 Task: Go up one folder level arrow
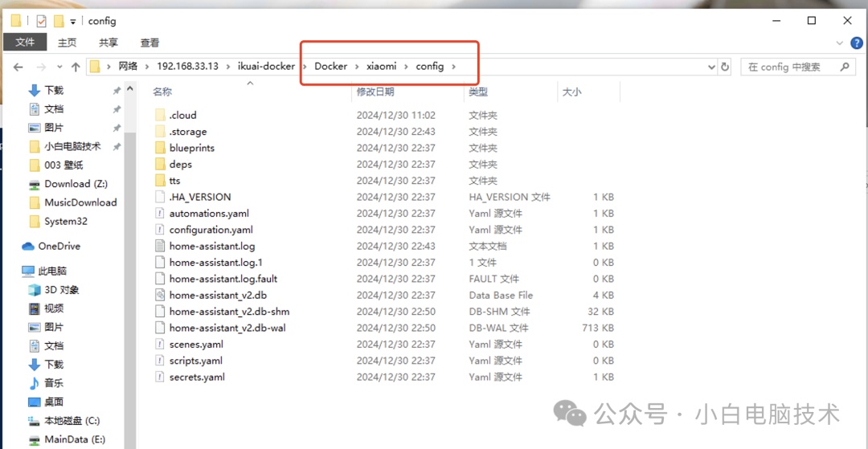click(x=76, y=67)
